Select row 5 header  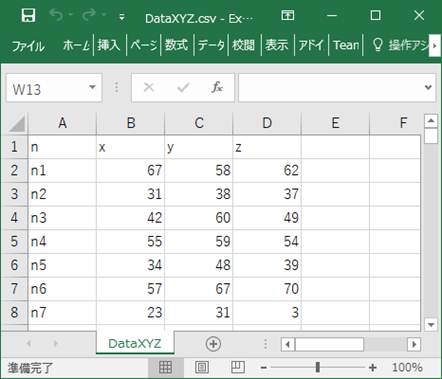point(14,241)
